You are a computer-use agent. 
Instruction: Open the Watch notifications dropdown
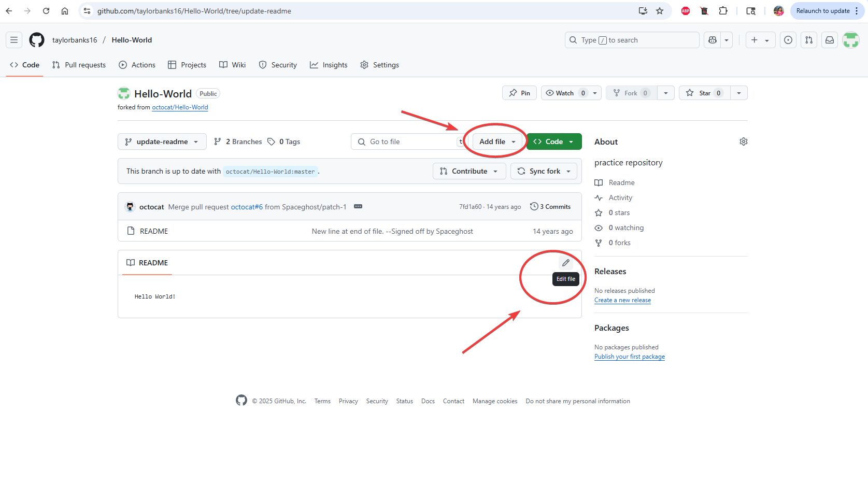pos(571,93)
